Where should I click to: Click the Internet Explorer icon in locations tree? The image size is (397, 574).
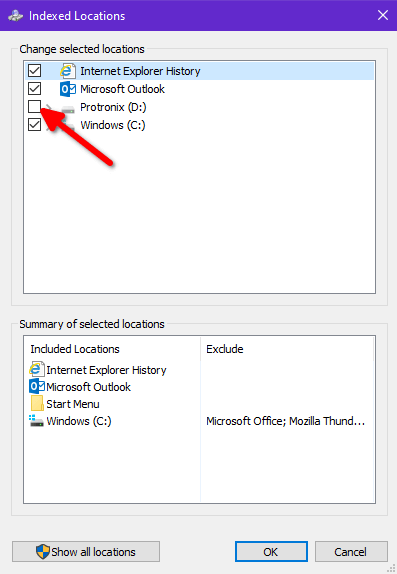68,71
